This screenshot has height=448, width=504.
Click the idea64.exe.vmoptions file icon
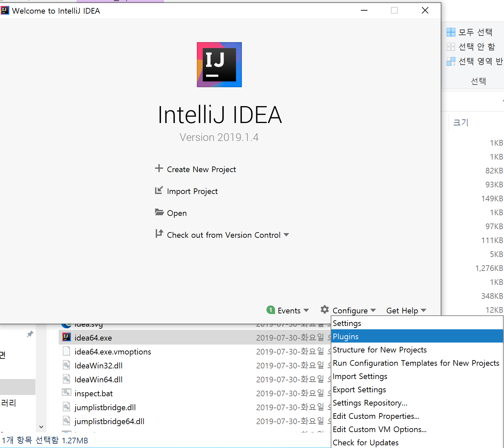(x=67, y=351)
